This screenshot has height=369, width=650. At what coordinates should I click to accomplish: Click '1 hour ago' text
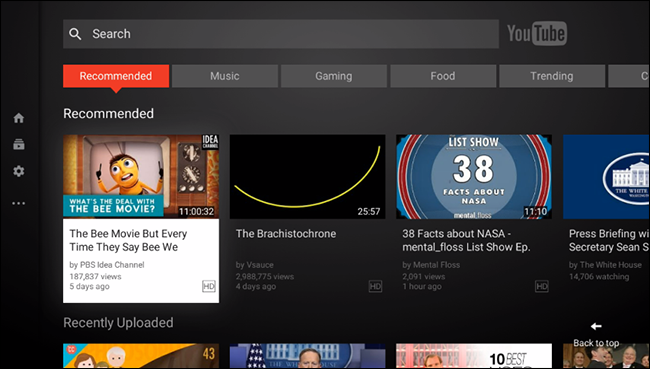click(422, 286)
